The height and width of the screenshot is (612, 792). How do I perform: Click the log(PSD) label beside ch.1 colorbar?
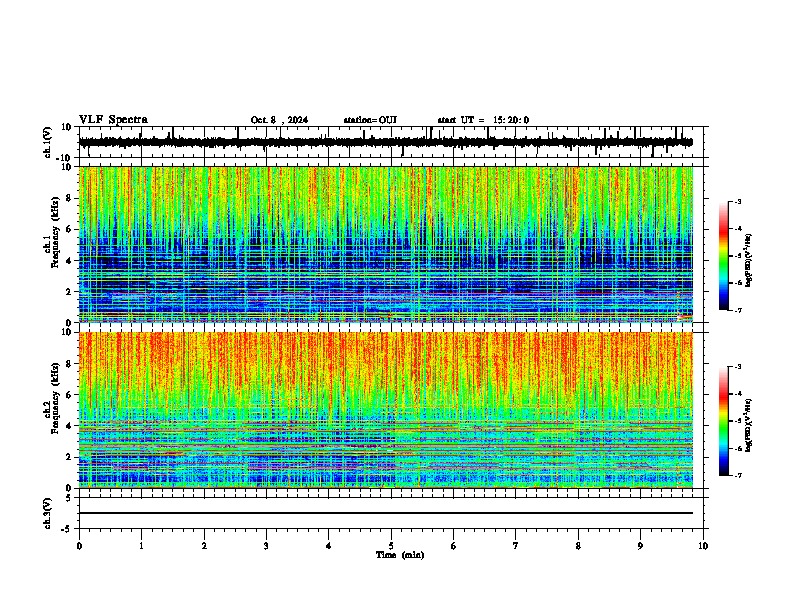pos(748,261)
